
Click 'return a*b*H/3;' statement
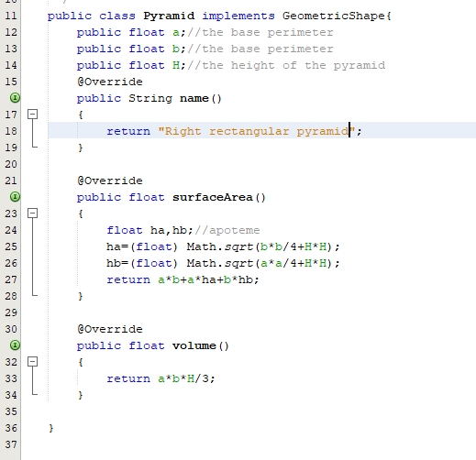tap(161, 378)
